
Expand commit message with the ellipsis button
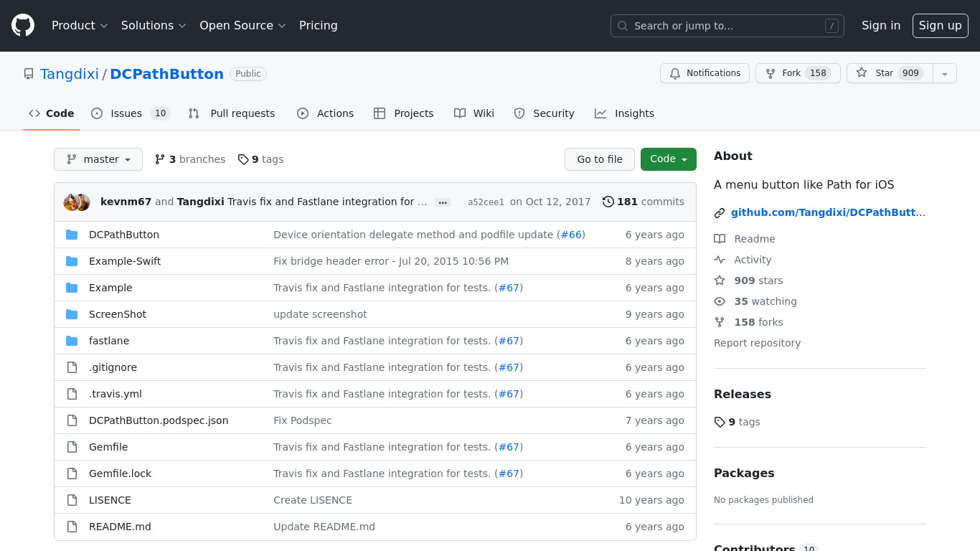[x=443, y=202]
